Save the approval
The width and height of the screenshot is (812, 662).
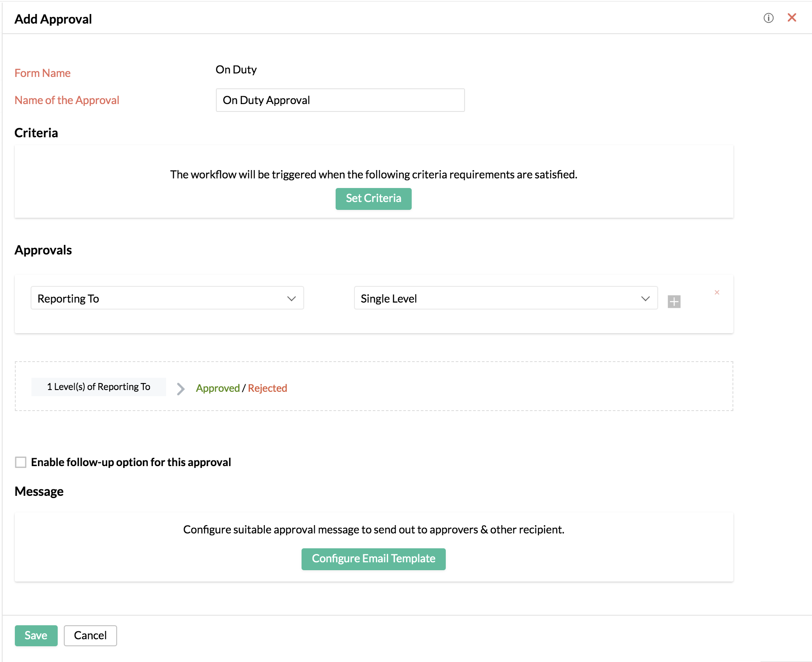(36, 635)
